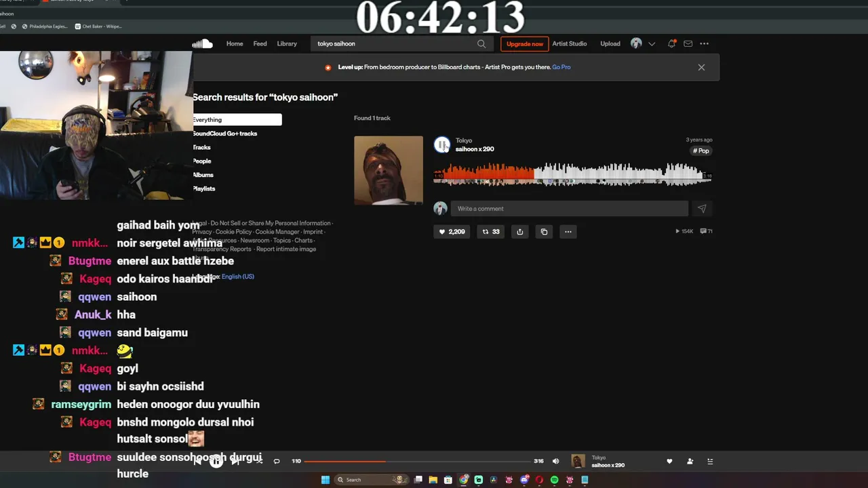This screenshot has width=868, height=488.
Task: Open the saihoon x 290 track artwork
Action: point(389,170)
